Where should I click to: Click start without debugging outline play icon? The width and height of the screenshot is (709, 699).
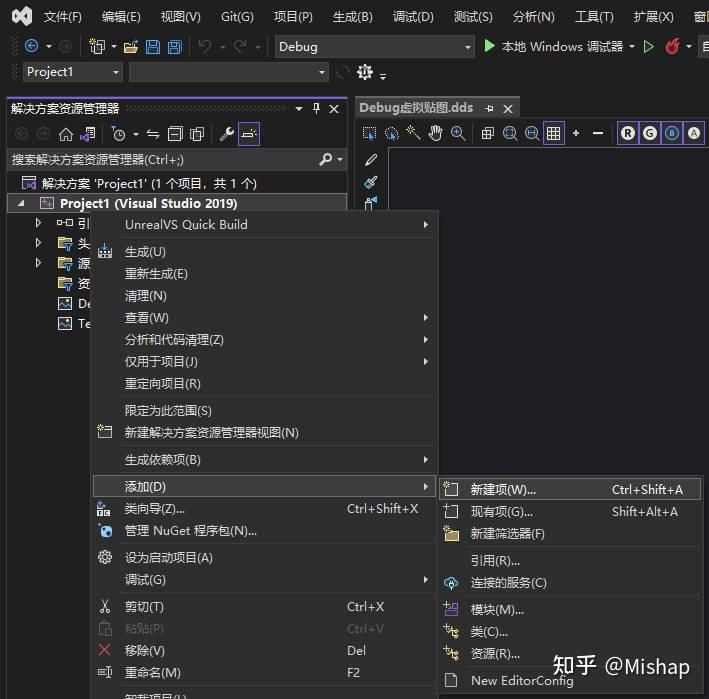pyautogui.click(x=648, y=46)
